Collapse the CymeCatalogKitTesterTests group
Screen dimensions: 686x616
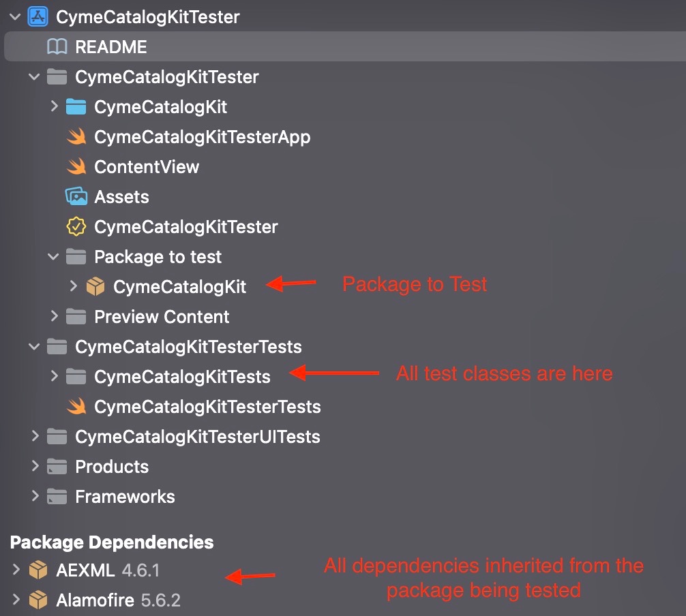click(x=35, y=347)
